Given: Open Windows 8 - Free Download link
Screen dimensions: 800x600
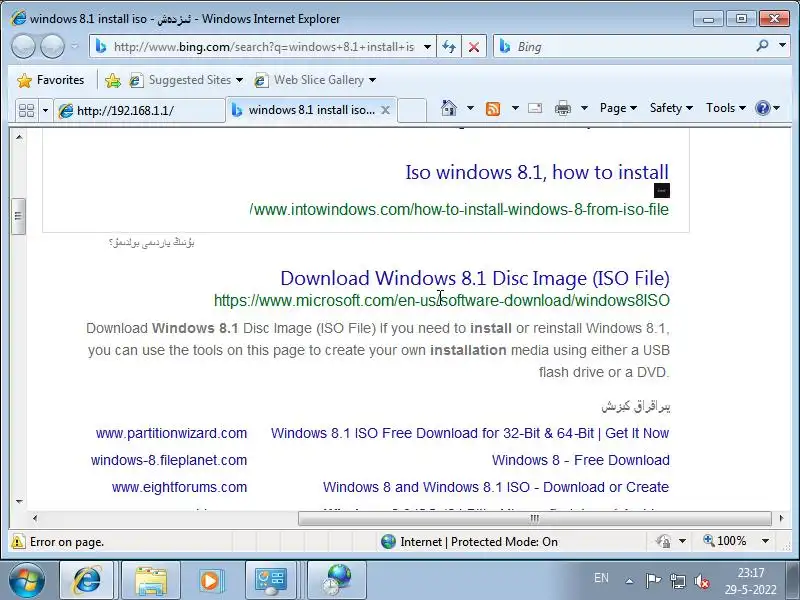Looking at the screenshot, I should coord(581,460).
